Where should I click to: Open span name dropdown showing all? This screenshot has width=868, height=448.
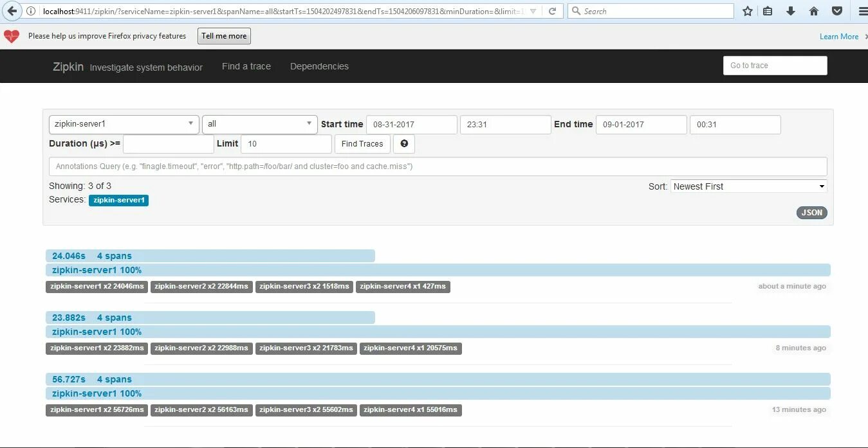259,124
